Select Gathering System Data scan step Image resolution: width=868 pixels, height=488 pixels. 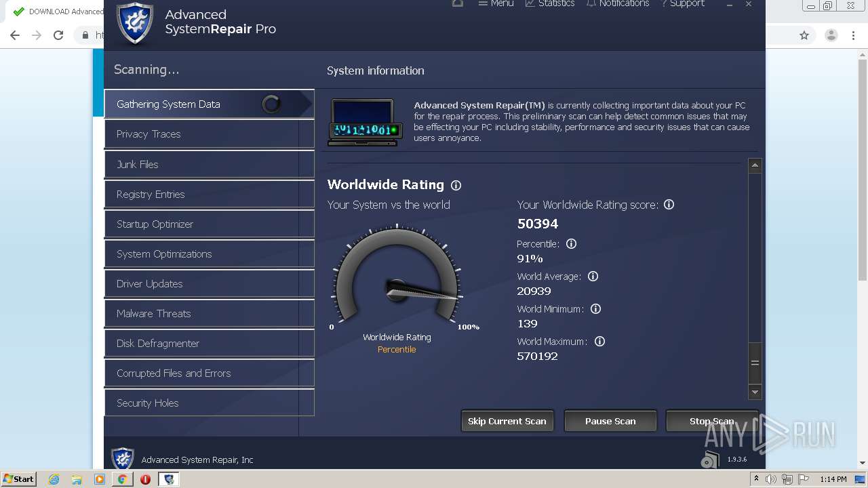[x=209, y=104]
